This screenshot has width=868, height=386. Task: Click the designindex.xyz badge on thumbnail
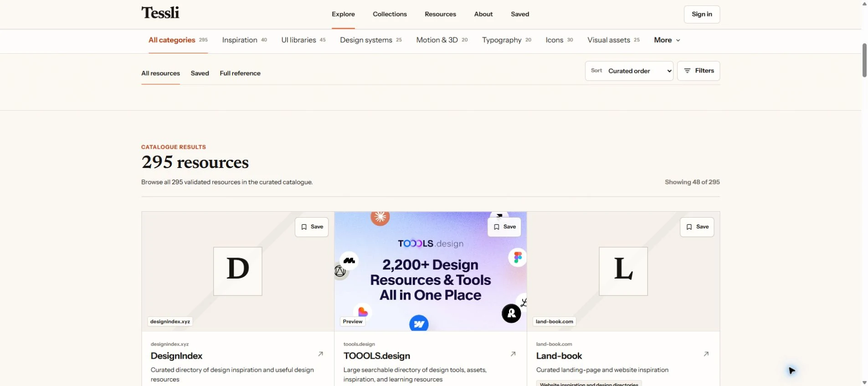pyautogui.click(x=170, y=321)
